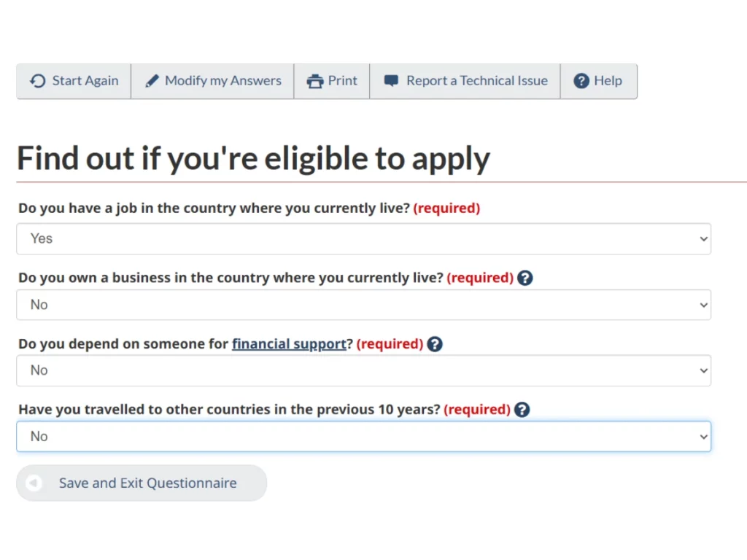The width and height of the screenshot is (747, 560).
Task: Click the speech bubble Report icon
Action: coord(392,81)
